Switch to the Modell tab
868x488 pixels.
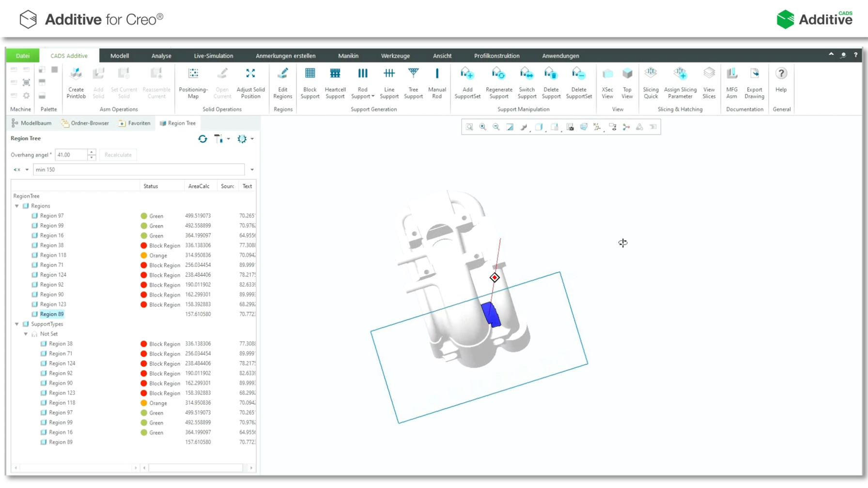tap(120, 56)
